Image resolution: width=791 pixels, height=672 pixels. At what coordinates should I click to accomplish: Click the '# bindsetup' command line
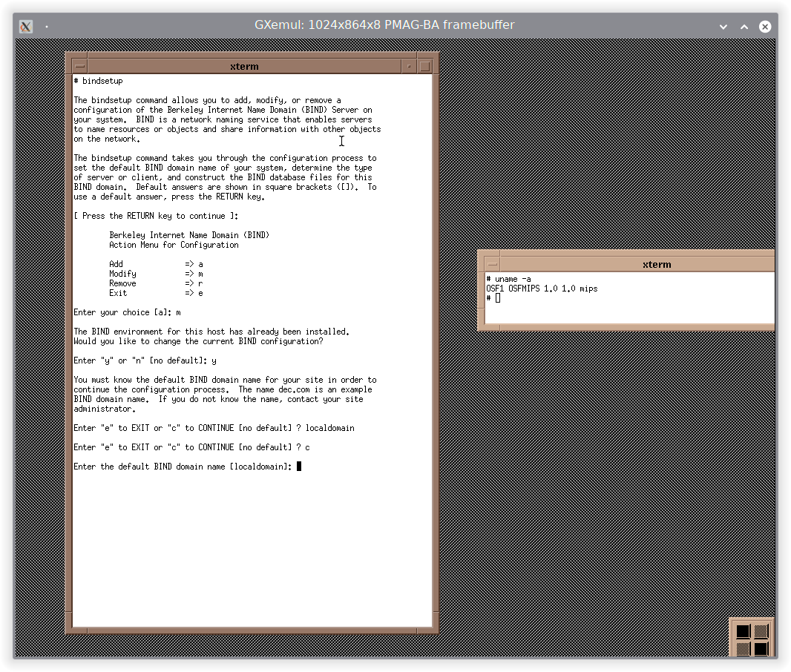click(99, 81)
